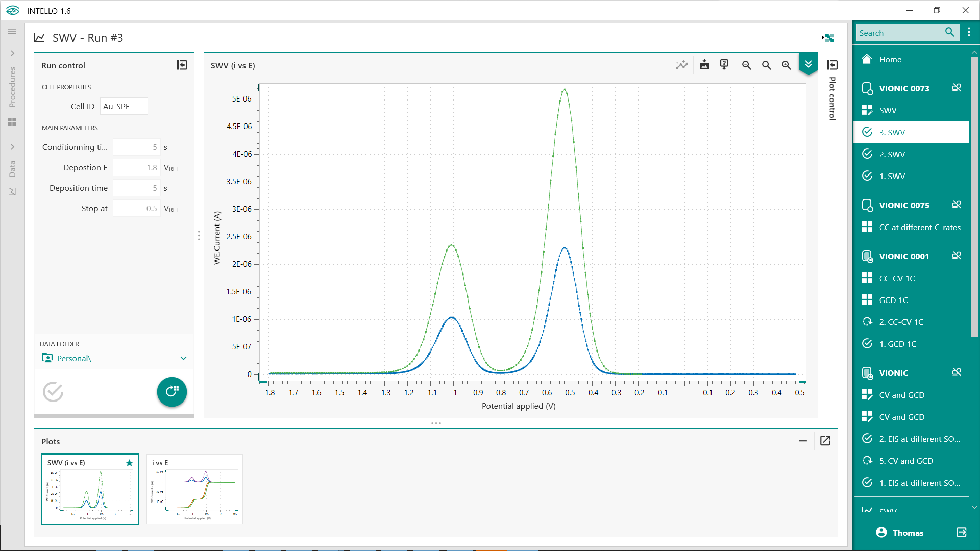Toggle the peak analysis tool icon
The image size is (980, 551).
(681, 65)
